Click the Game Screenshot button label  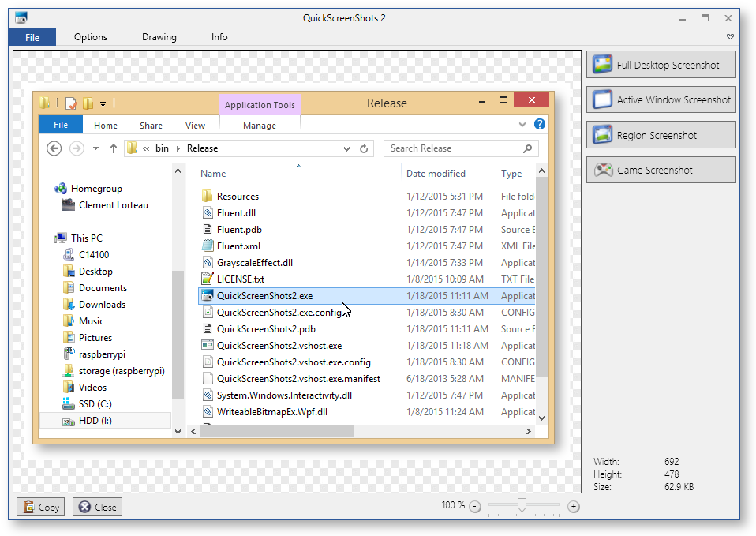(x=654, y=171)
